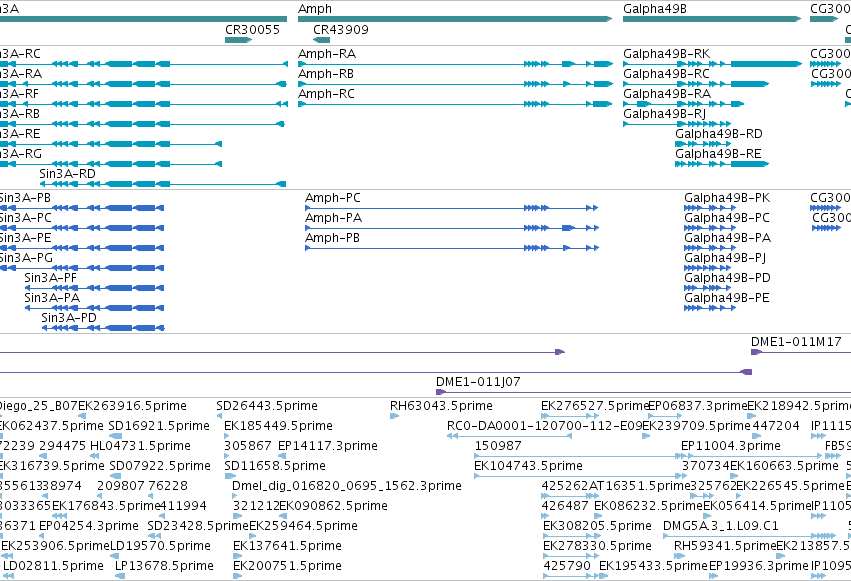
Task: Click the Galpha49B-PC protein feature
Action: (710, 228)
